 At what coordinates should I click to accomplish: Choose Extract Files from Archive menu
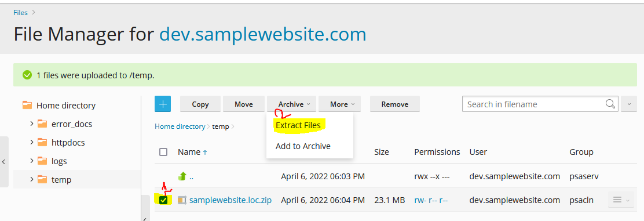(298, 125)
